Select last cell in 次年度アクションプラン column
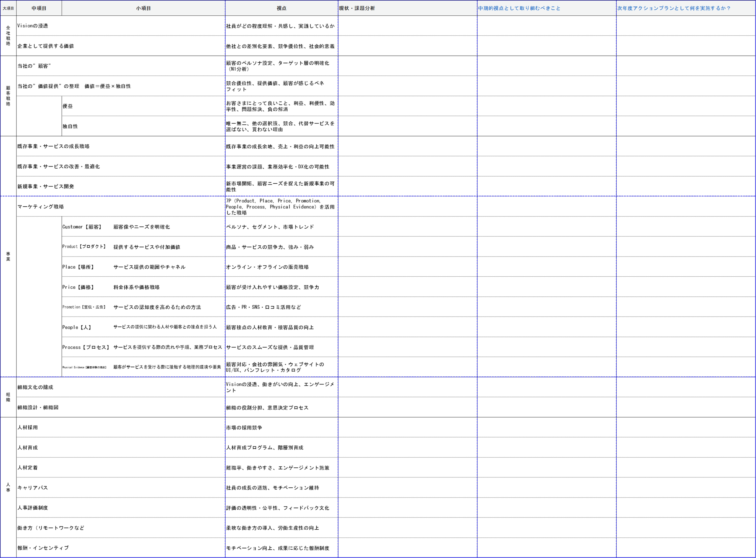 [x=686, y=547]
